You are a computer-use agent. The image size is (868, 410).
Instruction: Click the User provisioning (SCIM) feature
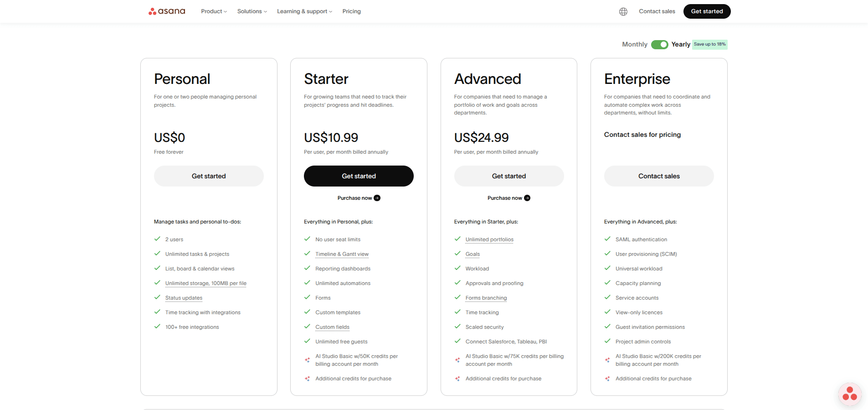pos(646,254)
